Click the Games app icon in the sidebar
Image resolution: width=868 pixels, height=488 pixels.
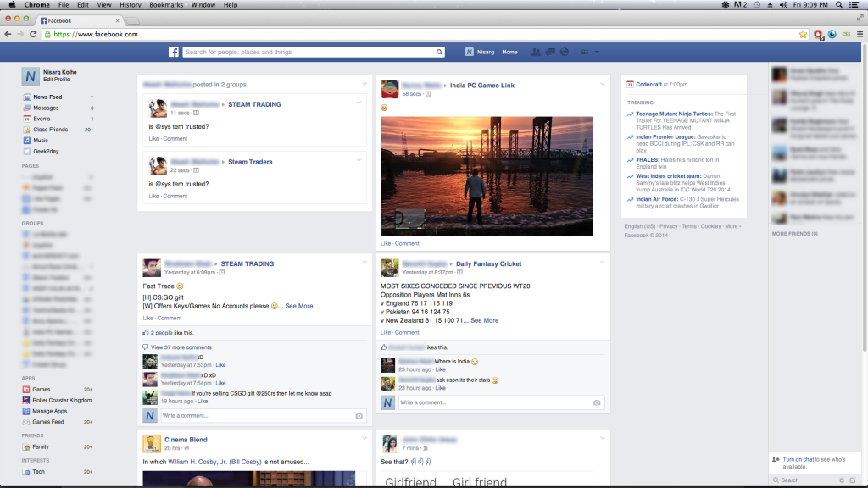[x=26, y=390]
